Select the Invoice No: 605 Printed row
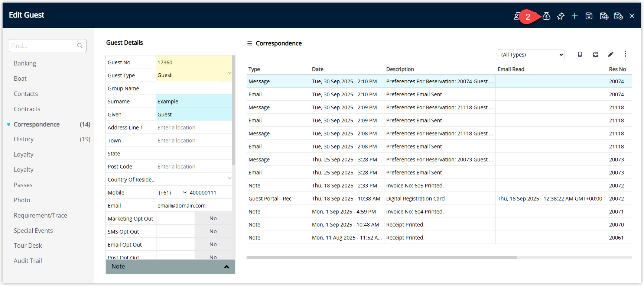Image resolution: width=644 pixels, height=286 pixels. pyautogui.click(x=439, y=186)
